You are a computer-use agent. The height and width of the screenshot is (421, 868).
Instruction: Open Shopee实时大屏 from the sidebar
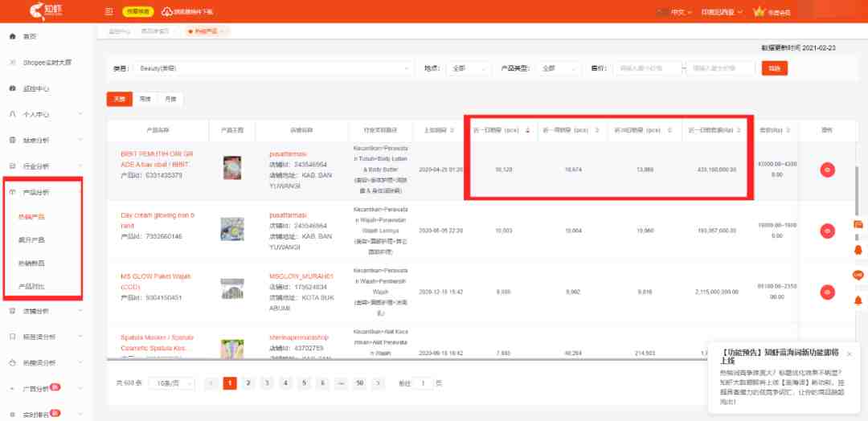coord(47,63)
